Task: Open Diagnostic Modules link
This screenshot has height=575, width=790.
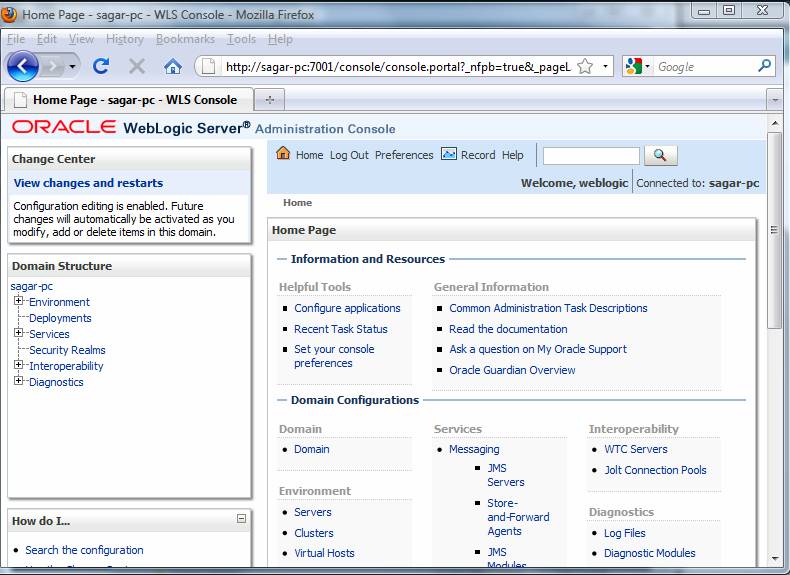Action: [649, 553]
